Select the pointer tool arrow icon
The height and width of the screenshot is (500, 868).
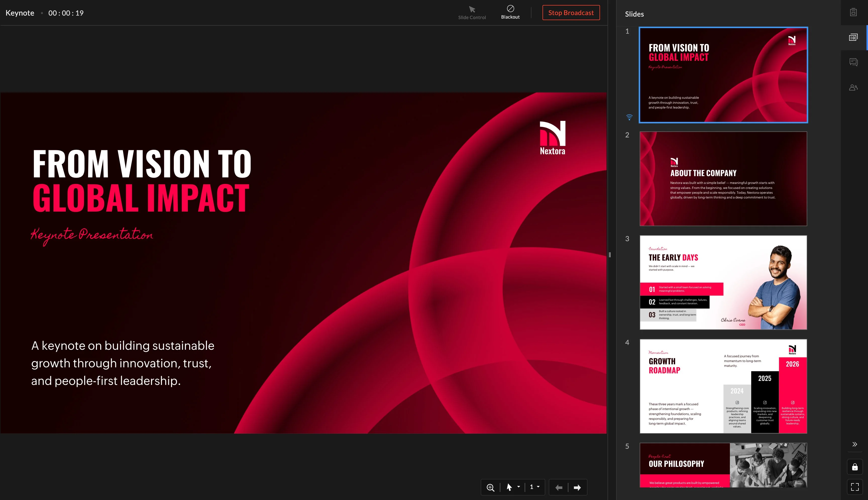coord(509,487)
